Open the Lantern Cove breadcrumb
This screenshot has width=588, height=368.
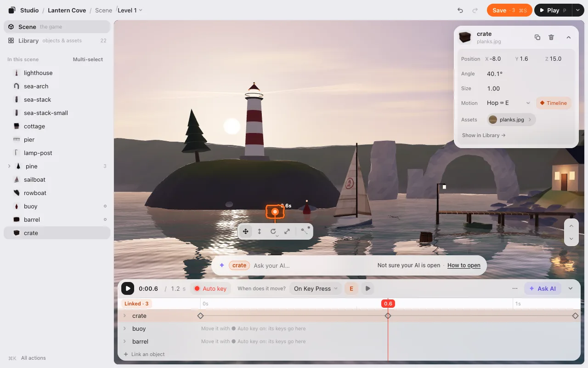click(67, 10)
